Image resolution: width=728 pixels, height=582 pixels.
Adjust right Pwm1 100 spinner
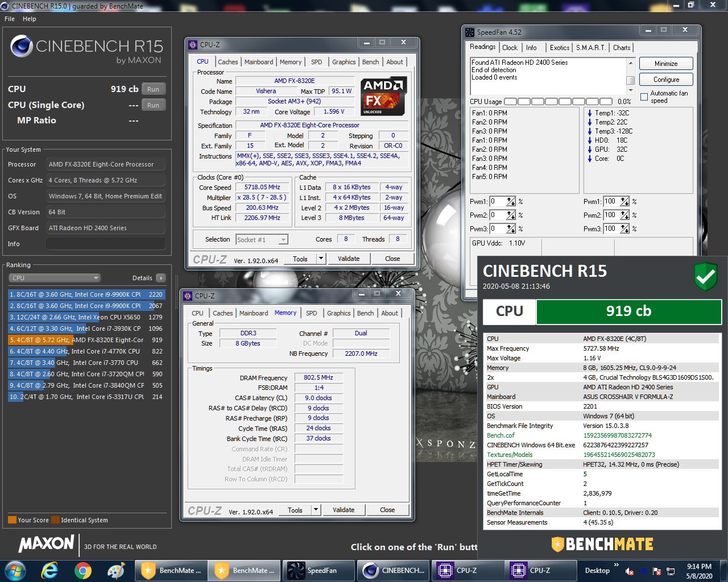tap(624, 201)
